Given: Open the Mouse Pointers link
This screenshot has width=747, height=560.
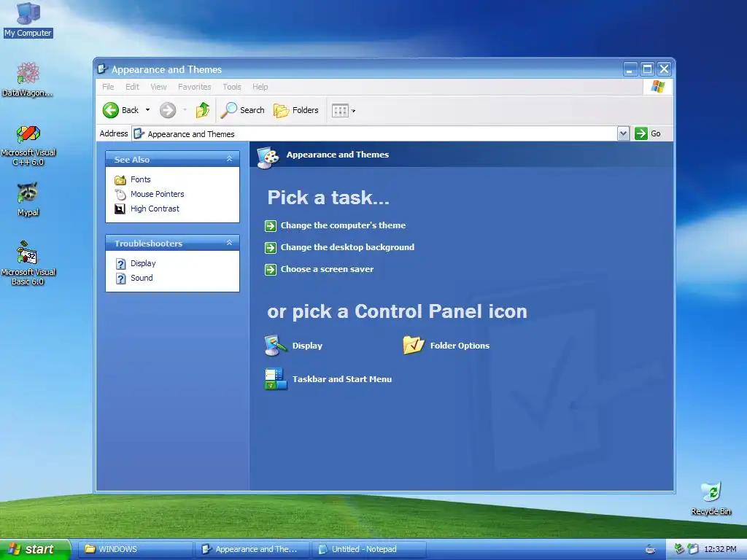Looking at the screenshot, I should click(x=158, y=194).
